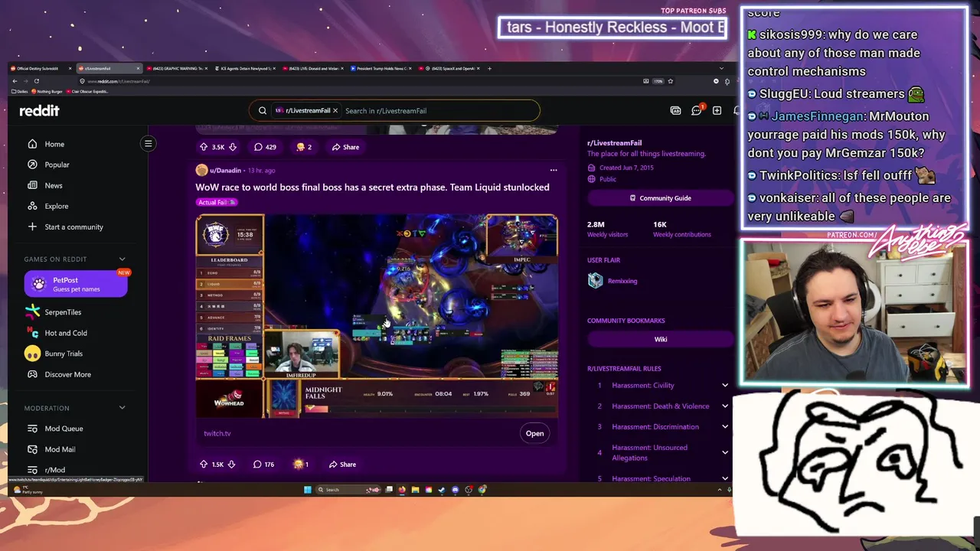Open the reddit chat icon
The image size is (980, 551).
697,110
